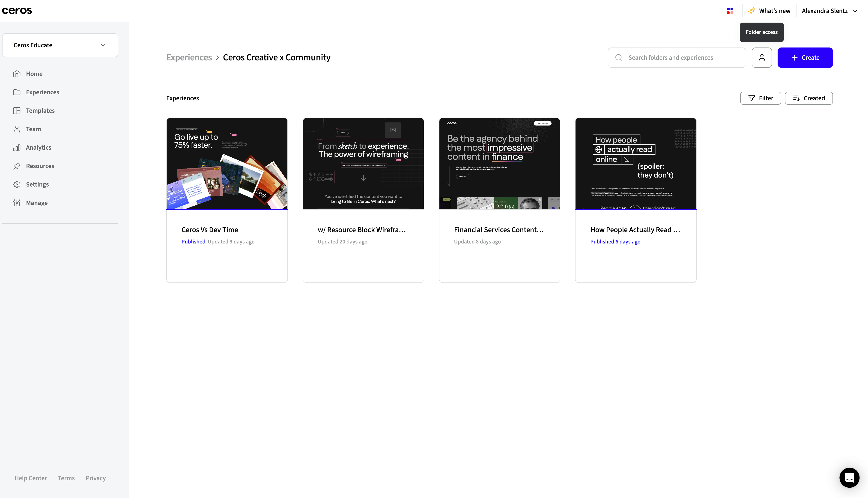Viewport: 868px width, 498px height.
Task: Click the Home house icon
Action: click(x=17, y=74)
